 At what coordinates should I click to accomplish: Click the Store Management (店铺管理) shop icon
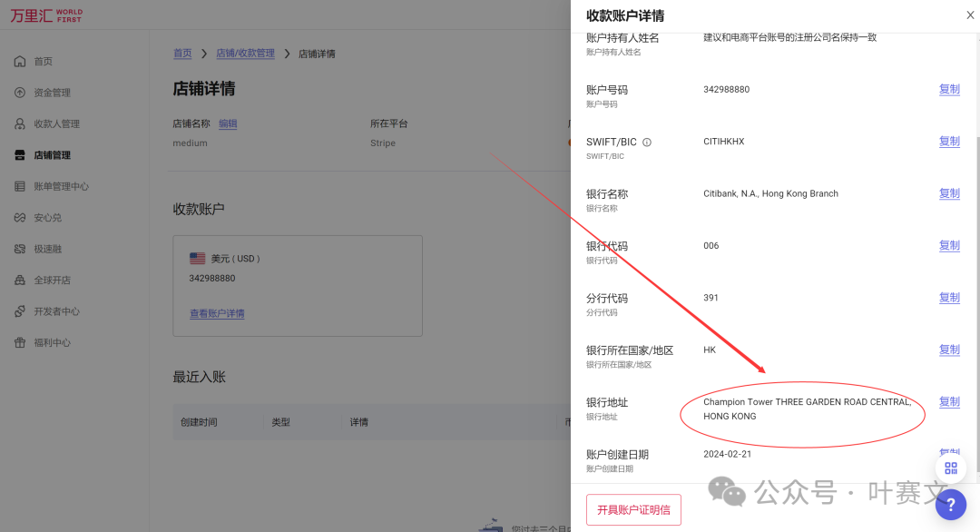(x=20, y=155)
